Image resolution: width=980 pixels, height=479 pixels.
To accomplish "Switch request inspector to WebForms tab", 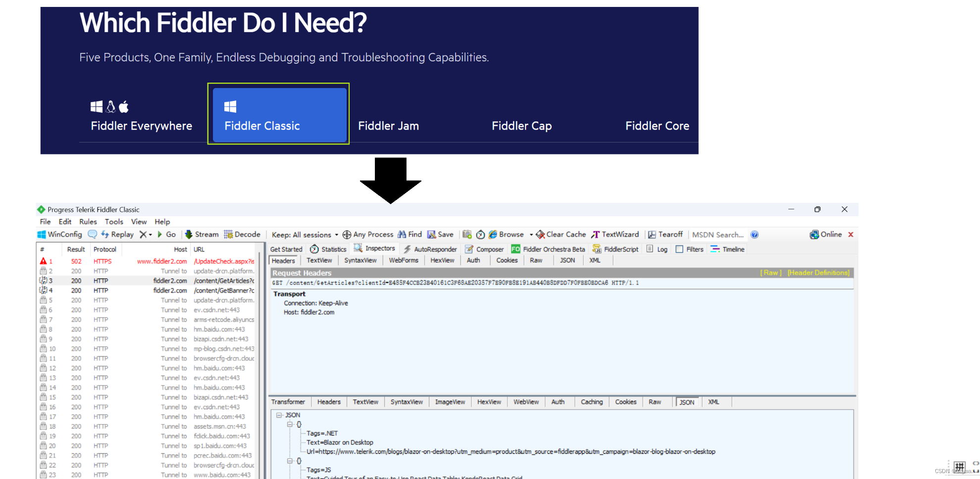I will pos(404,260).
